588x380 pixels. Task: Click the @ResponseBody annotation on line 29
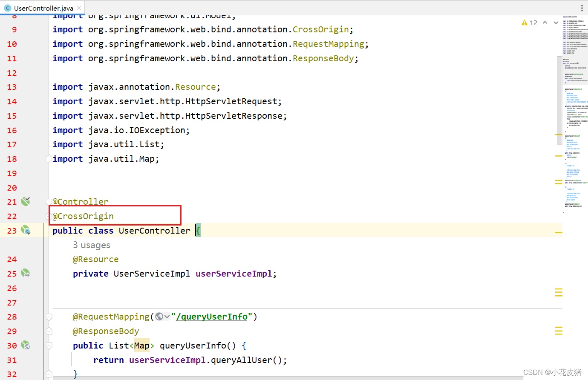(x=106, y=331)
